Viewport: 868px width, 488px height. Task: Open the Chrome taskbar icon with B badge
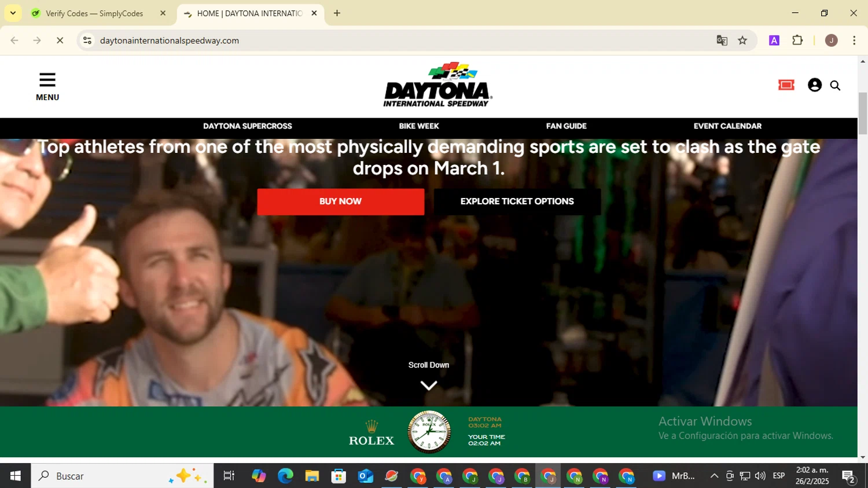(x=522, y=476)
